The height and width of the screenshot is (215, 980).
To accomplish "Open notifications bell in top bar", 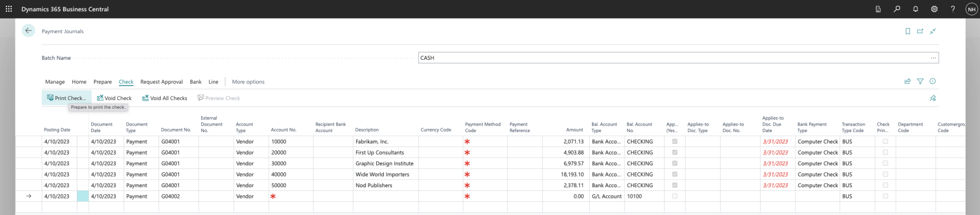I will pos(915,9).
